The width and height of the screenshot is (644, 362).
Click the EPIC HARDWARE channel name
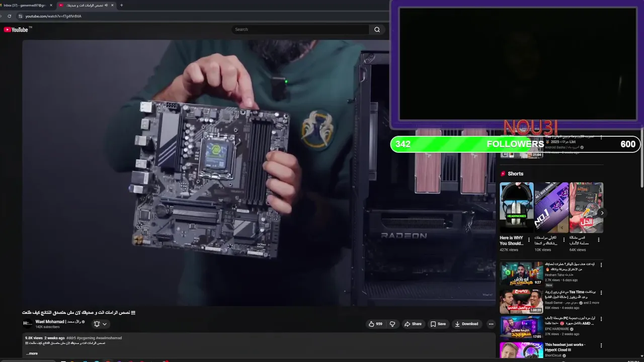click(x=557, y=329)
